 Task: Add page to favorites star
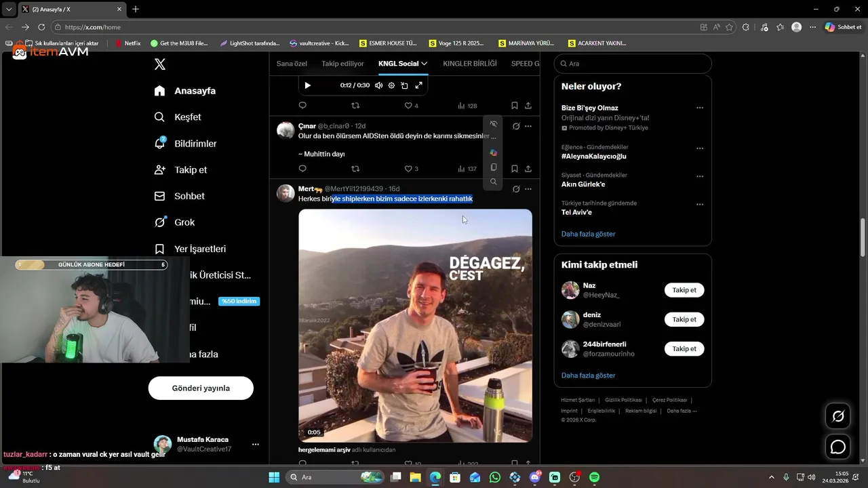pyautogui.click(x=730, y=27)
